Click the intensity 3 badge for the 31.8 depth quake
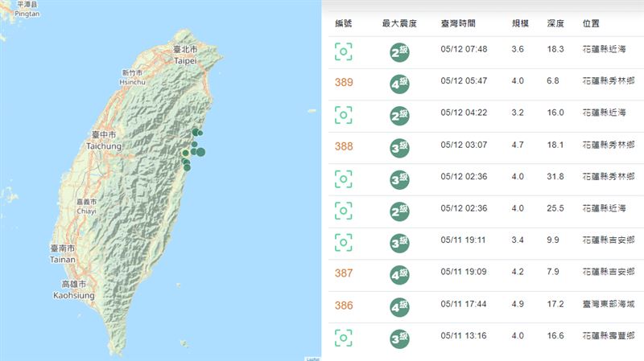 (399, 179)
